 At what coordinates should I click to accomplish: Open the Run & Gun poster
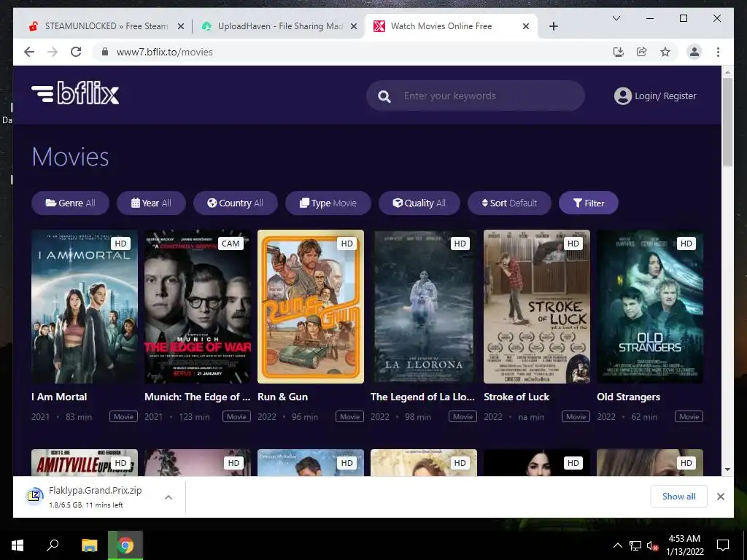(x=311, y=307)
